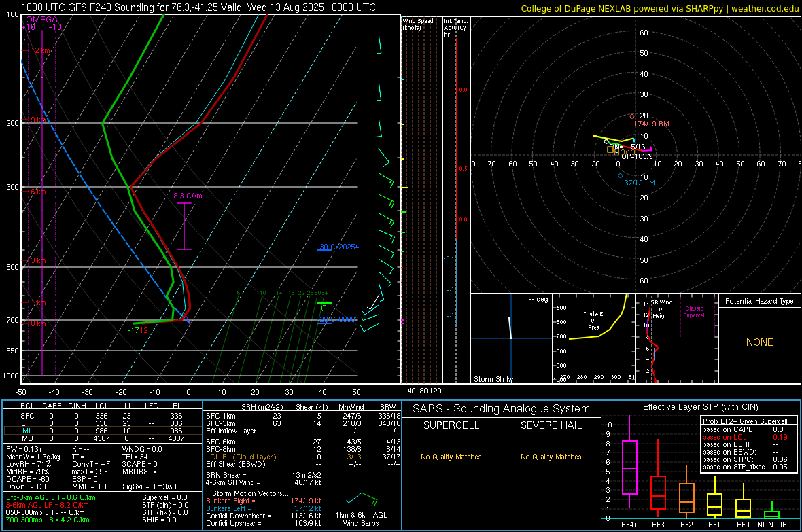Click the 'DCAPE = -60' value
This screenshot has width=802, height=532.
27,479
